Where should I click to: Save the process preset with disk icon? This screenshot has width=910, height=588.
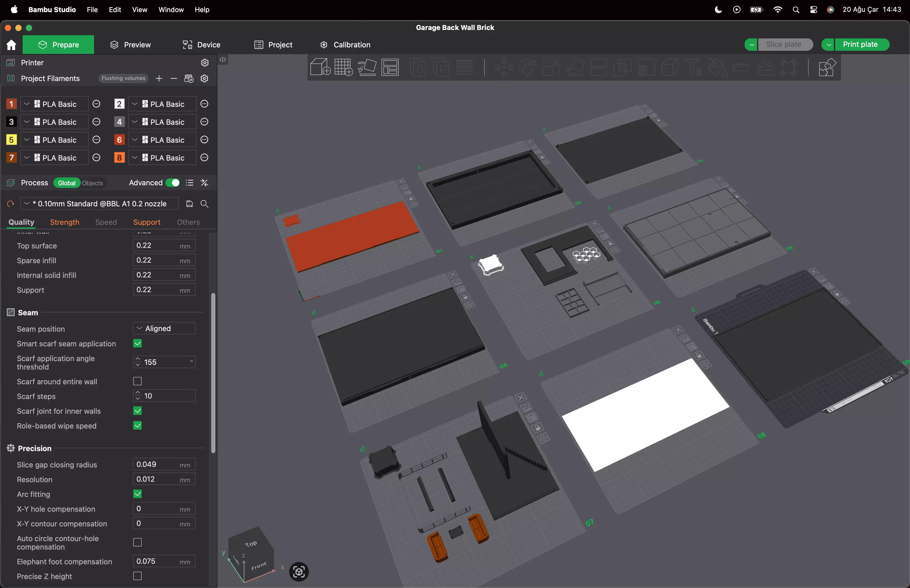(x=189, y=204)
